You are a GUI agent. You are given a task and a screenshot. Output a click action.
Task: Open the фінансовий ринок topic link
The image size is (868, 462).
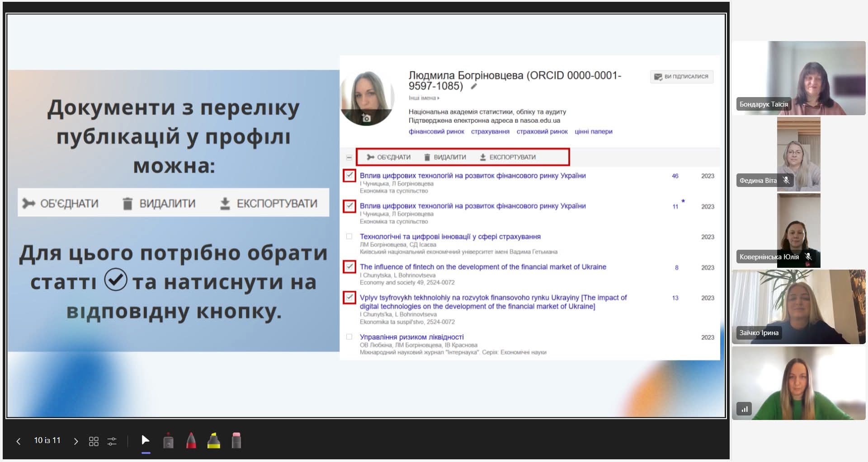(436, 131)
